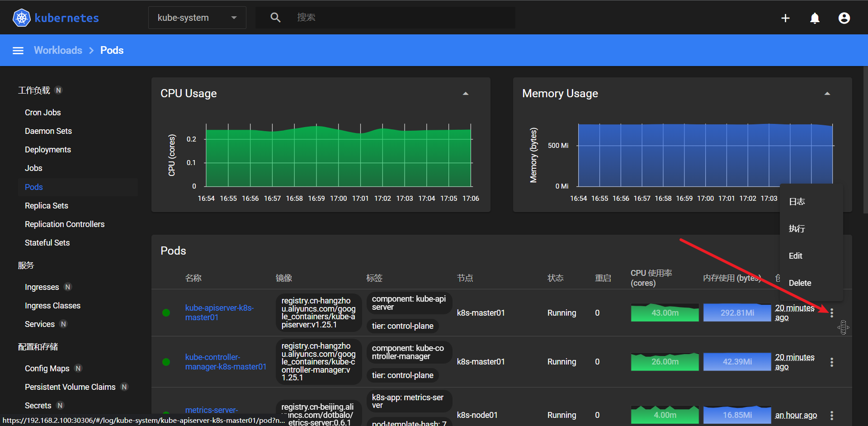Click the plus create resource icon

click(x=785, y=18)
